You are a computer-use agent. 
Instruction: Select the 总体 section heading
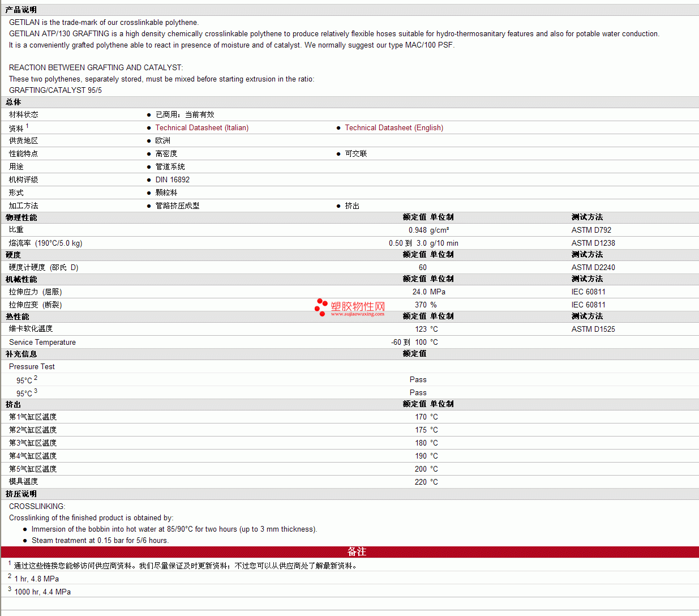14,102
